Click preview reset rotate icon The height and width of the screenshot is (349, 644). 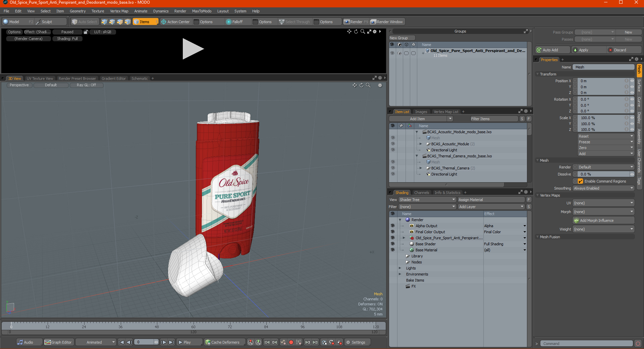tap(356, 32)
